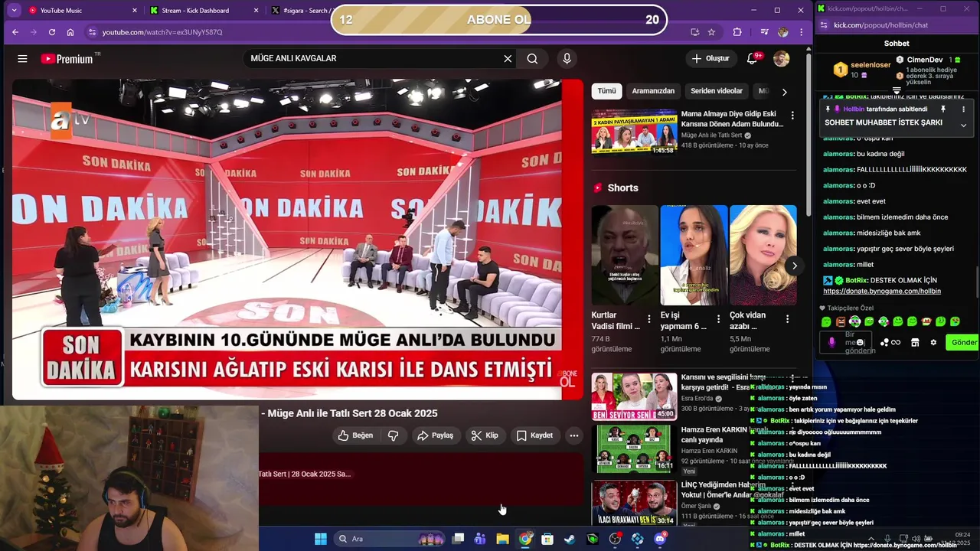Click the purple microphone in chat input
The image size is (980, 551).
tap(832, 342)
